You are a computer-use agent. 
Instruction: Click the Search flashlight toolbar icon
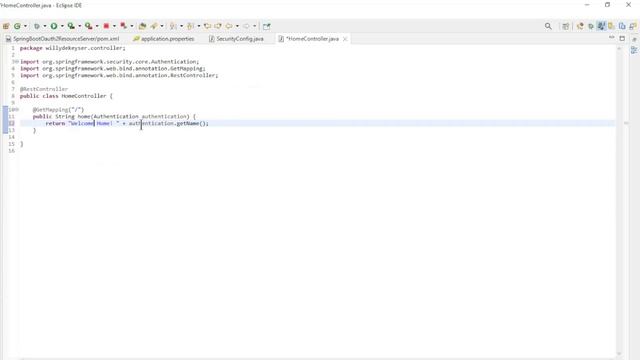pos(154,26)
